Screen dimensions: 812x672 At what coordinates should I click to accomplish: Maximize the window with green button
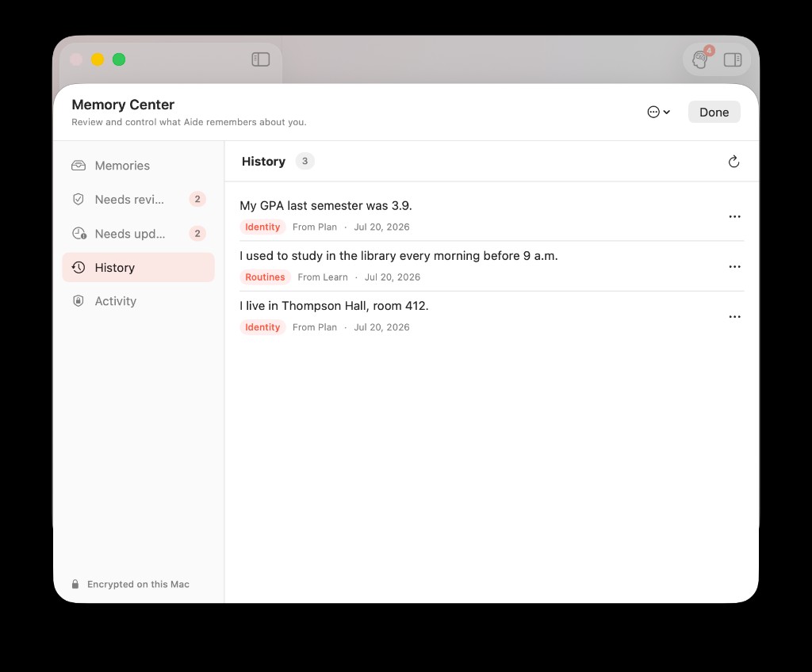click(x=119, y=59)
